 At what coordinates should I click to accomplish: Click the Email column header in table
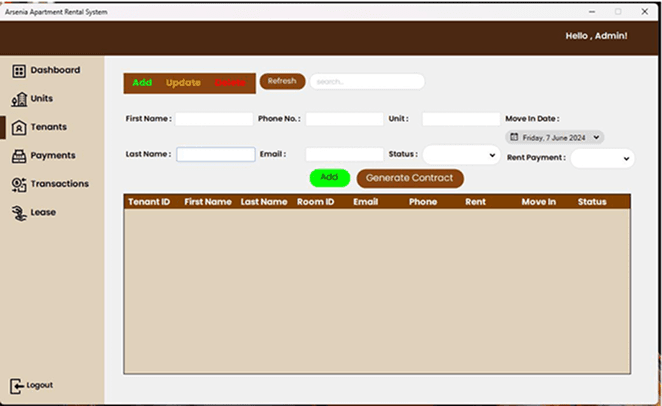[366, 202]
